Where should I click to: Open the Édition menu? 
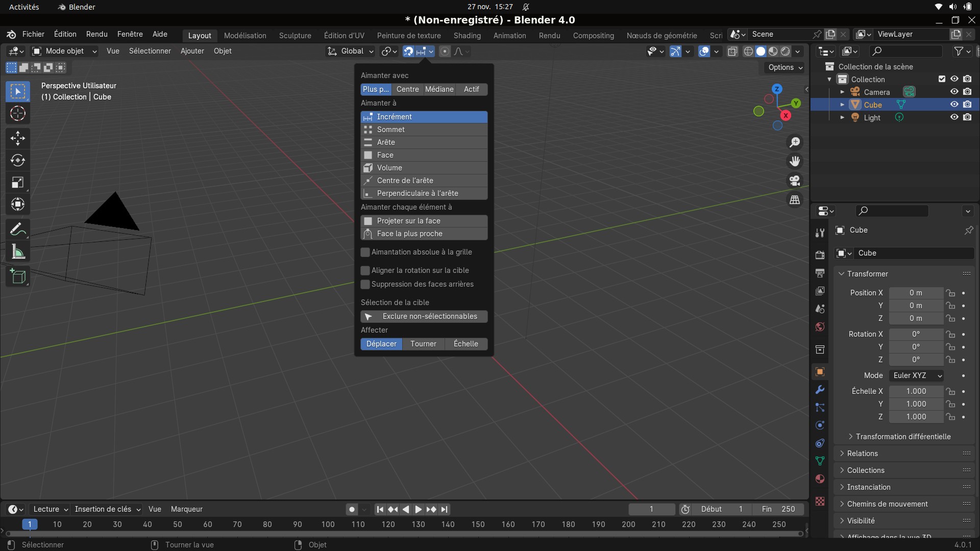coord(65,34)
